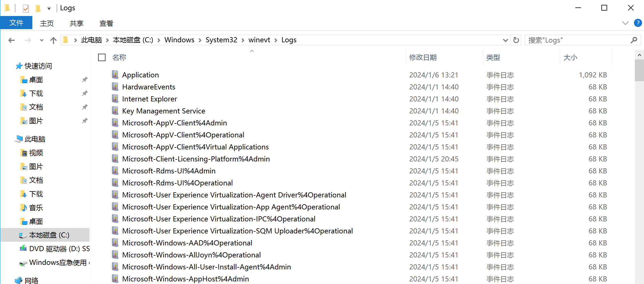Click the Up one level arrow
The image size is (644, 284).
(x=53, y=40)
